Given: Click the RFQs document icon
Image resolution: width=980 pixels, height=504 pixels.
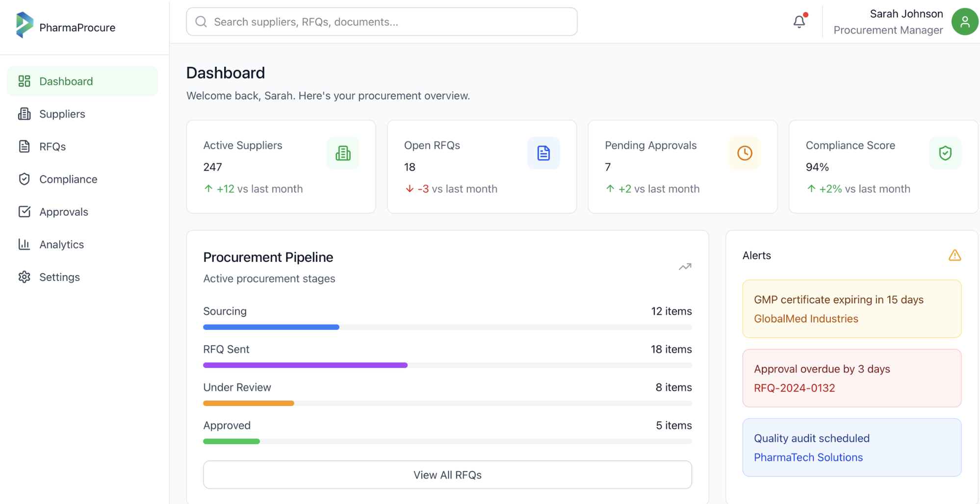Looking at the screenshot, I should [x=24, y=146].
